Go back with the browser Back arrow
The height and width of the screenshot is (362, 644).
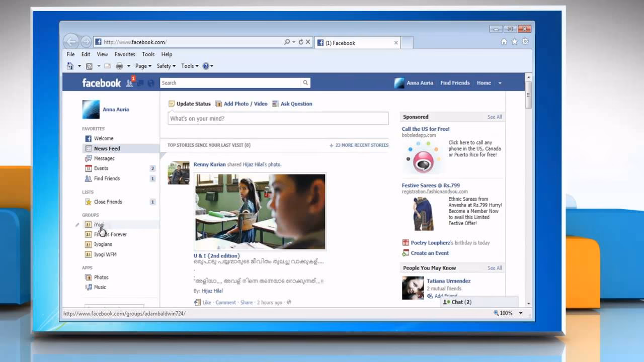point(71,42)
